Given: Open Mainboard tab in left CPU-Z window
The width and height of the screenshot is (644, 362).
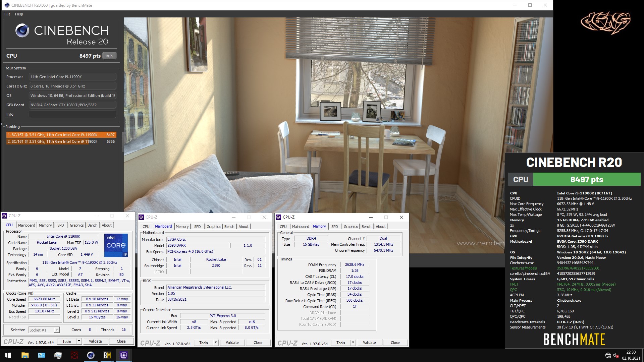Looking at the screenshot, I should [26, 225].
